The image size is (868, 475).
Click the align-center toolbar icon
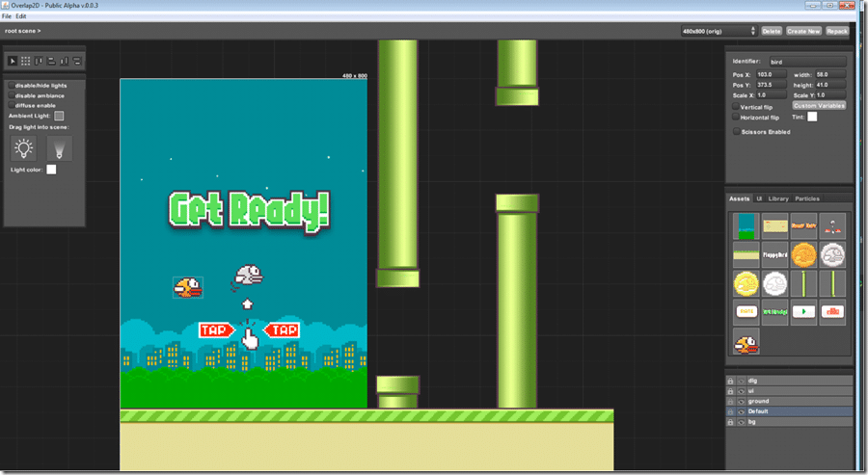pos(77,61)
